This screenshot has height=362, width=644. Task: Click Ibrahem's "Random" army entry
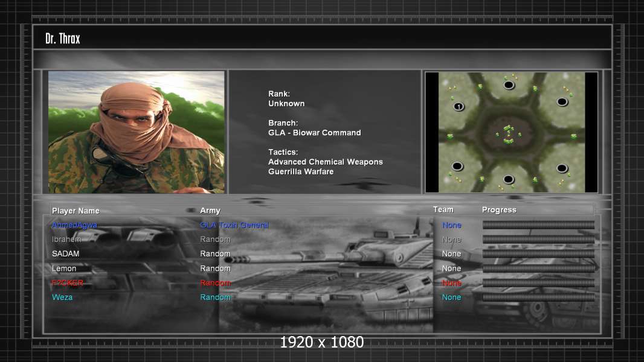215,240
